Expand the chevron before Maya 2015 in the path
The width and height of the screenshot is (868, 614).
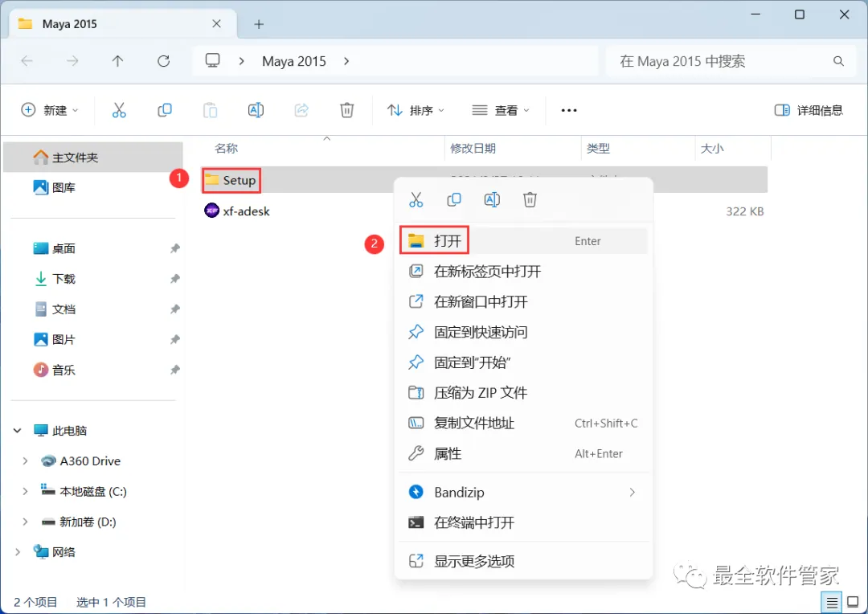click(241, 61)
